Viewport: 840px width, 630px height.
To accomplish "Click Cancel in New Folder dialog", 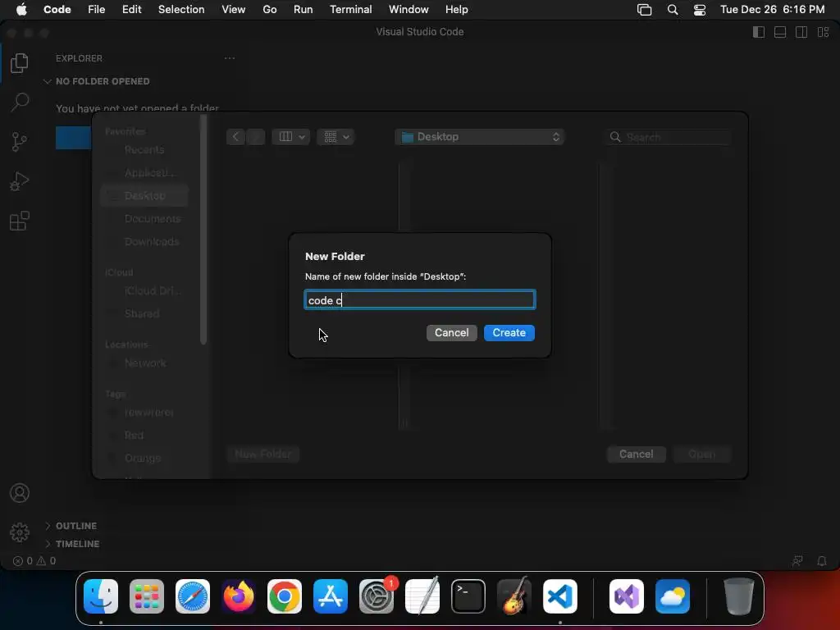I will pyautogui.click(x=452, y=333).
